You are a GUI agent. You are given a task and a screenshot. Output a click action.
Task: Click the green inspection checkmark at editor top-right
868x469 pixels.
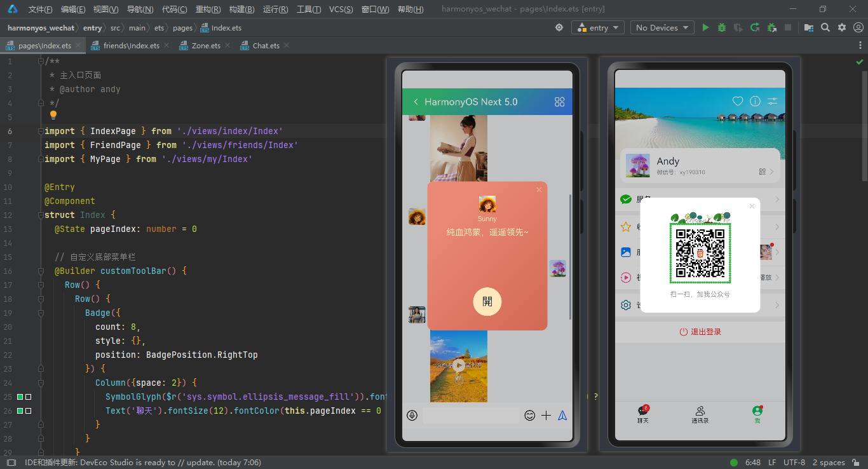pyautogui.click(x=860, y=62)
